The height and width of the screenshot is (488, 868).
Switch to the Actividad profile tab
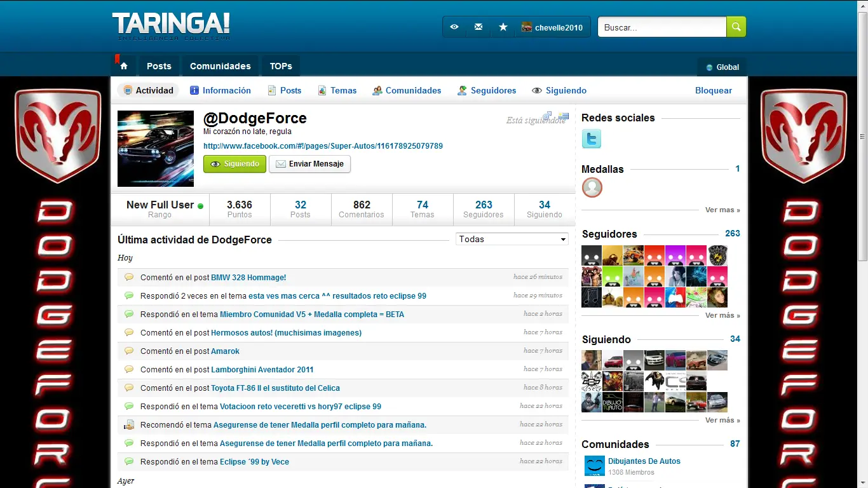148,90
